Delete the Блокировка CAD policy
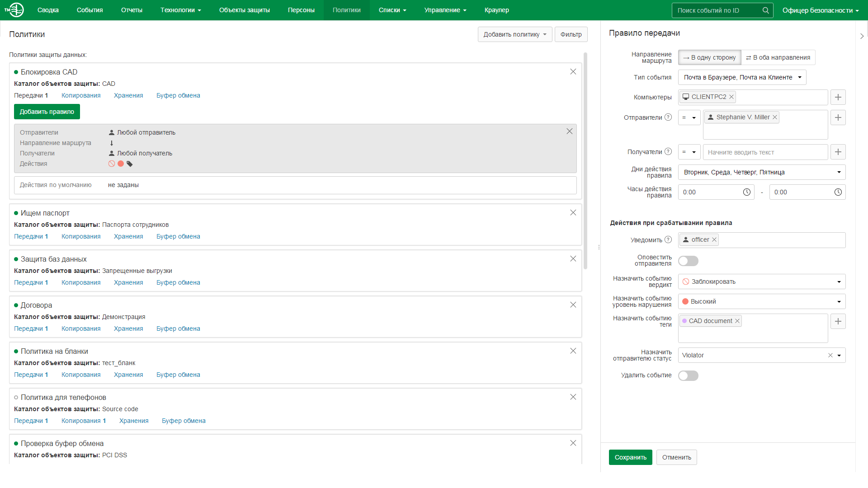868x488 pixels. click(573, 72)
